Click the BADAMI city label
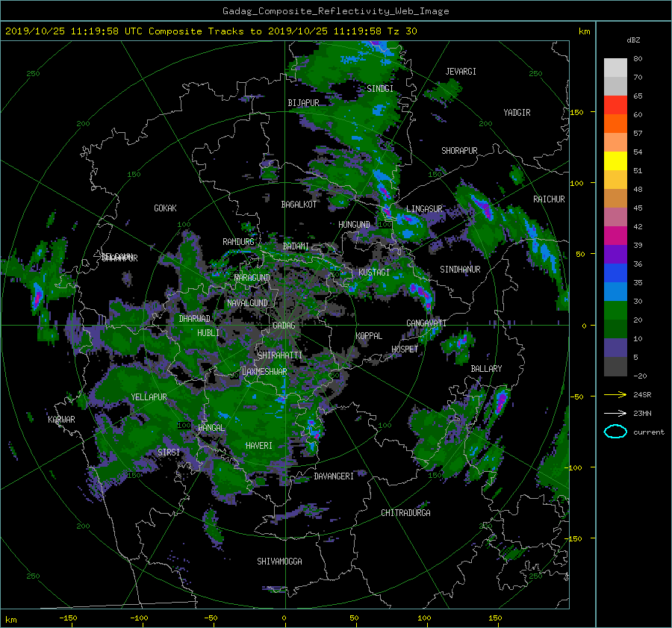The image size is (672, 628). [296, 246]
